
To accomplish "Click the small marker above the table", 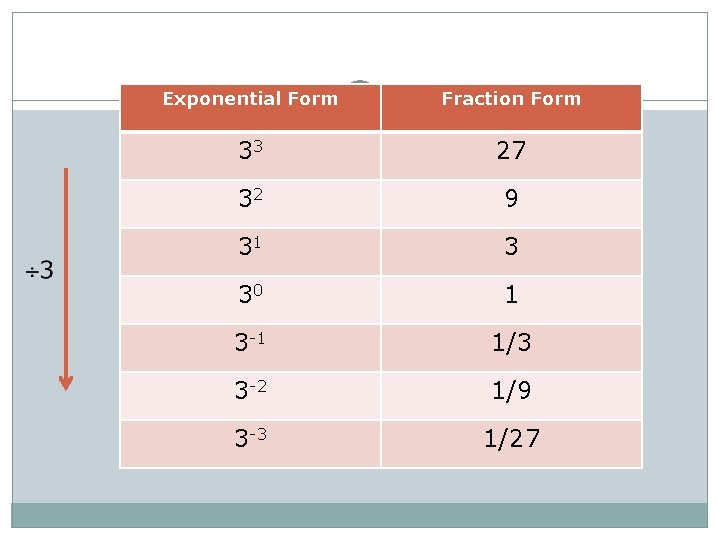I will 360,82.
